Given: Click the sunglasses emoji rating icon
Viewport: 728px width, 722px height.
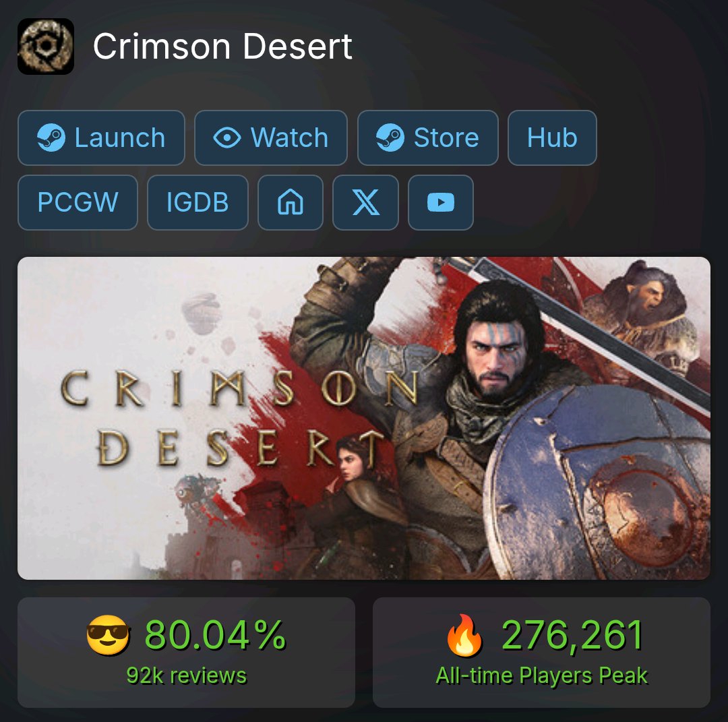Looking at the screenshot, I should coord(108,635).
